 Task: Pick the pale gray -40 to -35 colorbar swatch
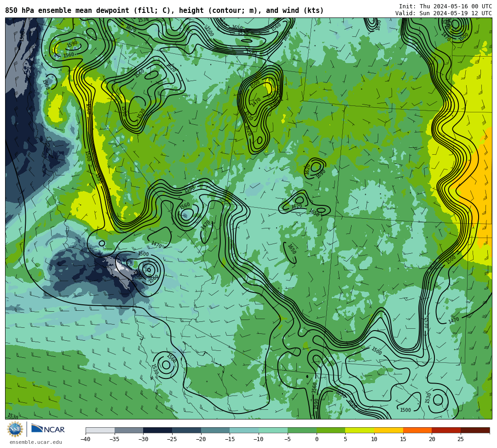100,430
